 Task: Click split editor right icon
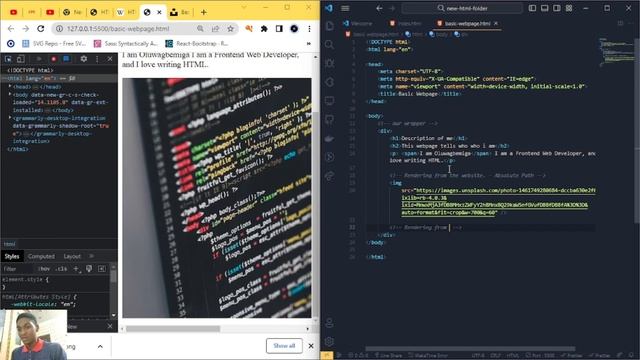[620, 24]
